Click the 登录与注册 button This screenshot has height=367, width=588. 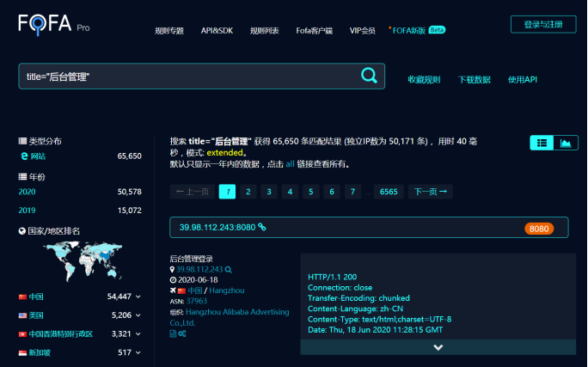click(x=543, y=24)
